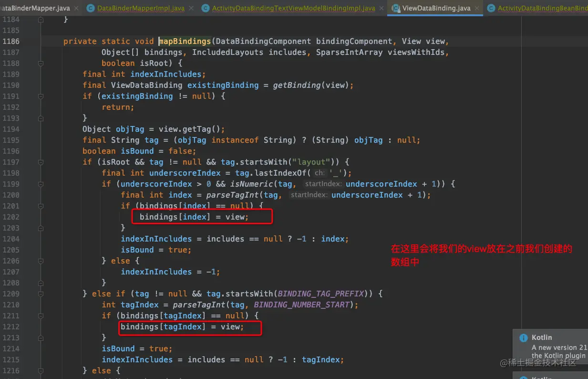Close the ViewDataBinding.java tab

477,8
